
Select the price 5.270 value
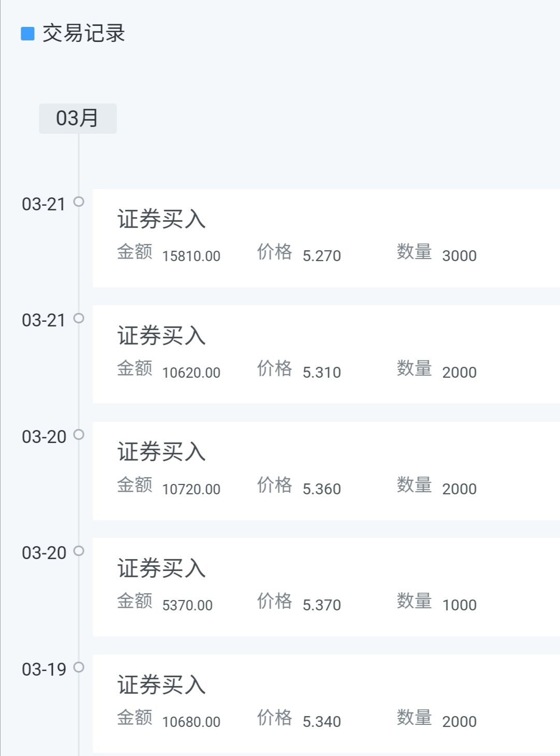[x=322, y=256]
